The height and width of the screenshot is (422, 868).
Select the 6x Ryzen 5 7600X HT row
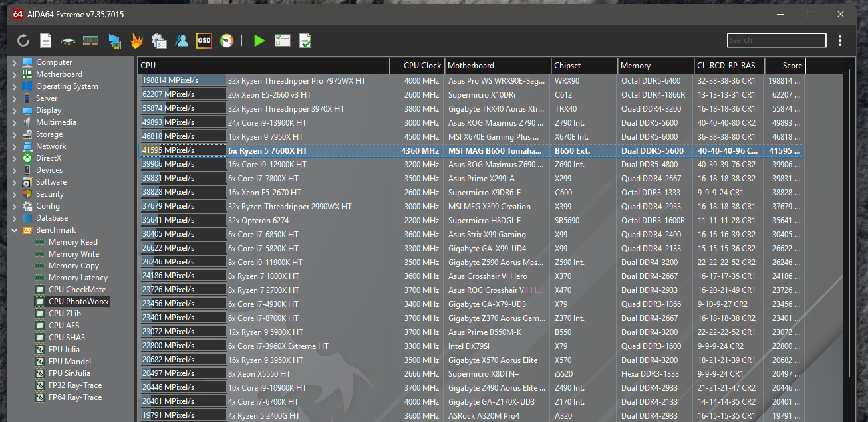(x=472, y=150)
